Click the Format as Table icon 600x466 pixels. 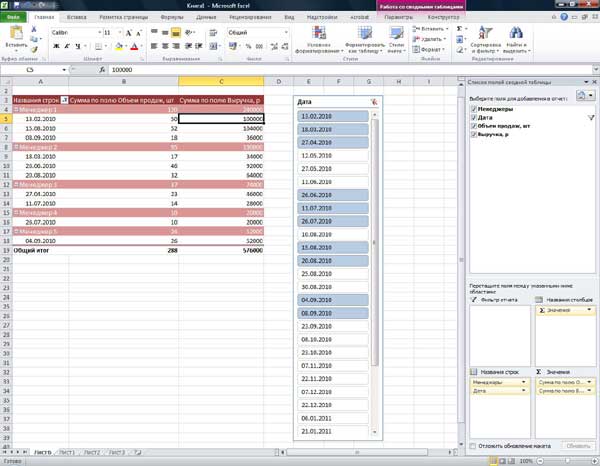tap(365, 33)
